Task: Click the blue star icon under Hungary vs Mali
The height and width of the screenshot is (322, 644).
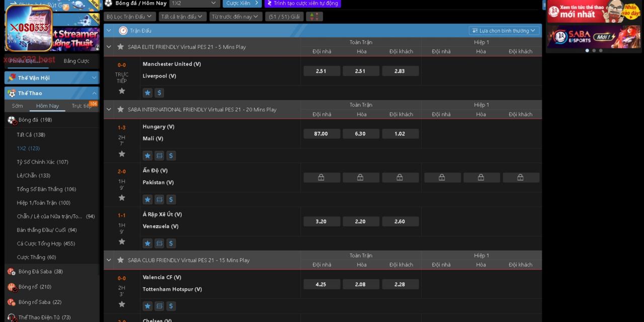Action: [147, 155]
